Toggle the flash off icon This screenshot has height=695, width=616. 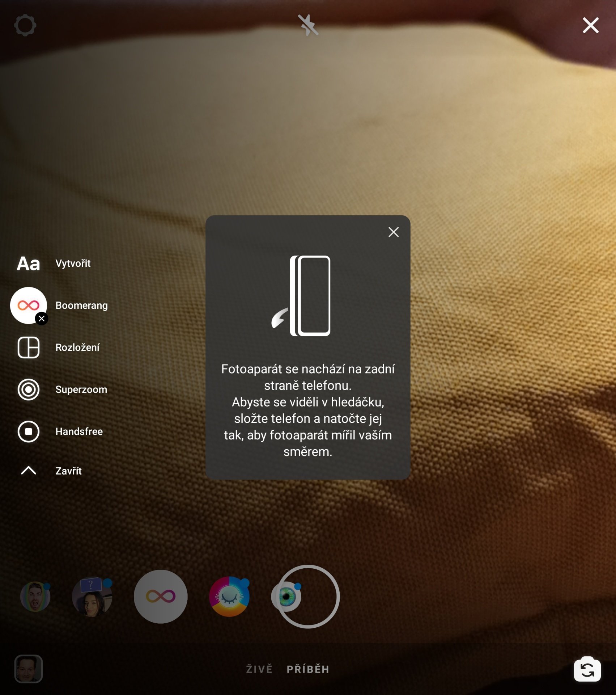tap(308, 25)
